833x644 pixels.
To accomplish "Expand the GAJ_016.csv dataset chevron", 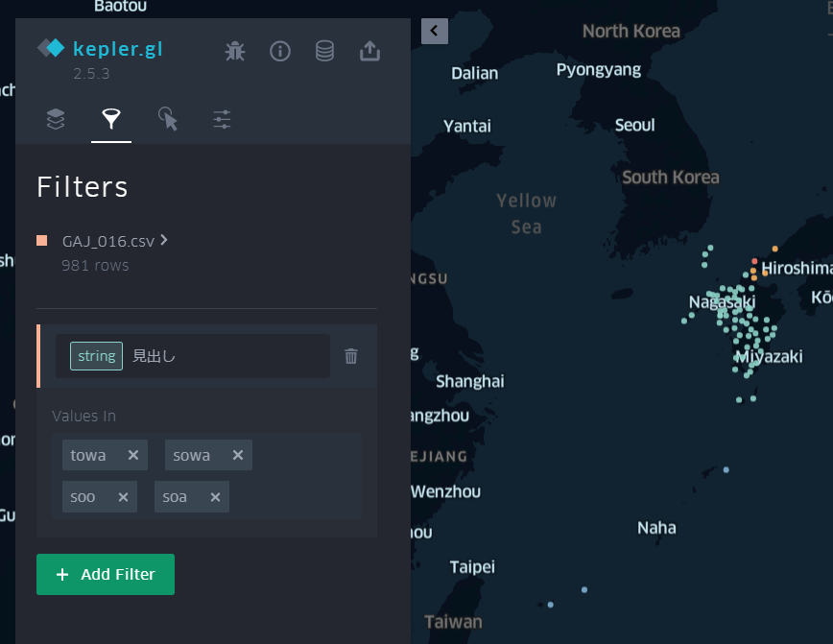I will click(164, 240).
